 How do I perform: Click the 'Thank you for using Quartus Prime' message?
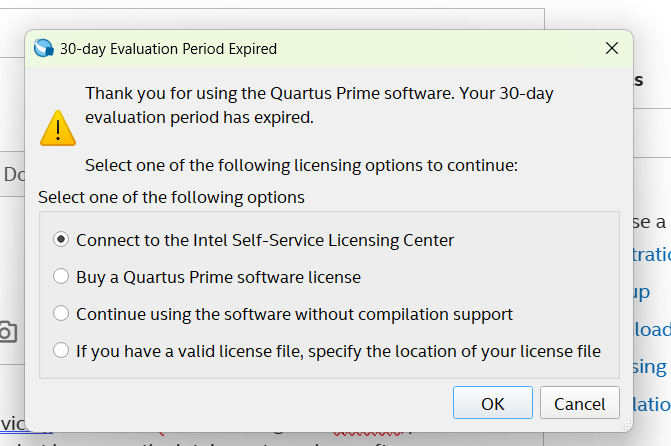(x=319, y=105)
